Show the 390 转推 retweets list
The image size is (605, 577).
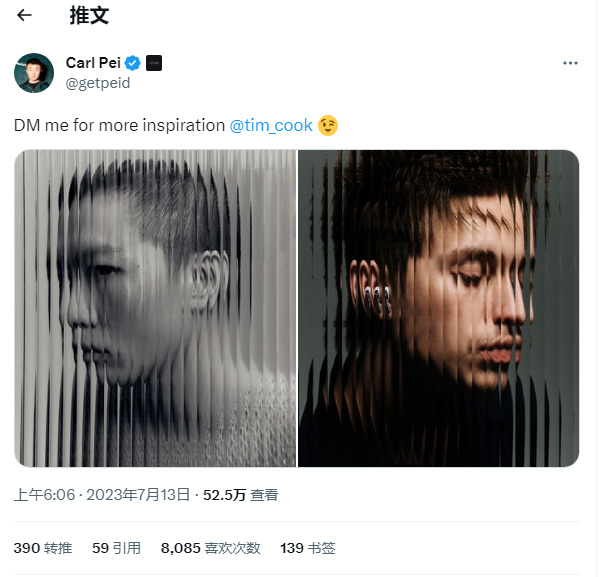pyautogui.click(x=43, y=548)
